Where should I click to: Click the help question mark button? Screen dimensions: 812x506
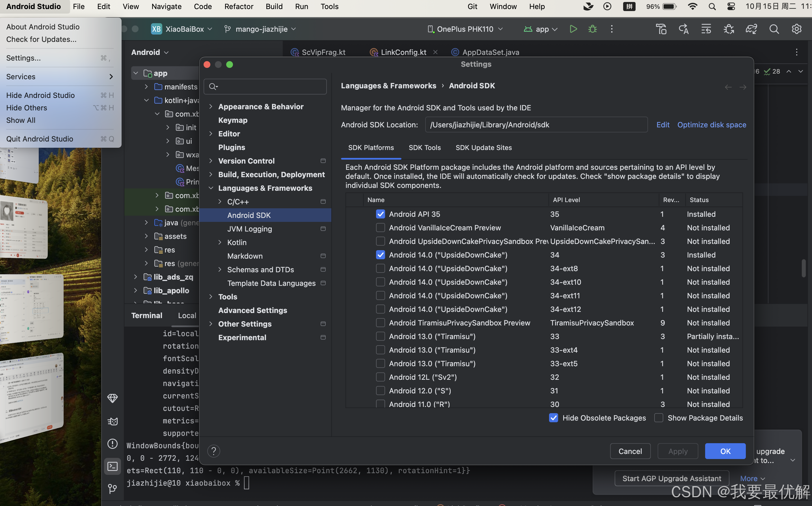pos(214,451)
